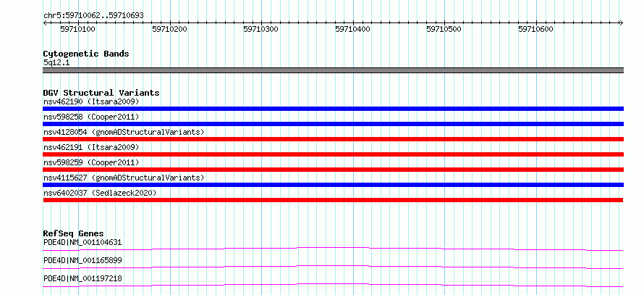
Task: Click the magenta intron line of NM_001104631
Action: [x=333, y=248]
